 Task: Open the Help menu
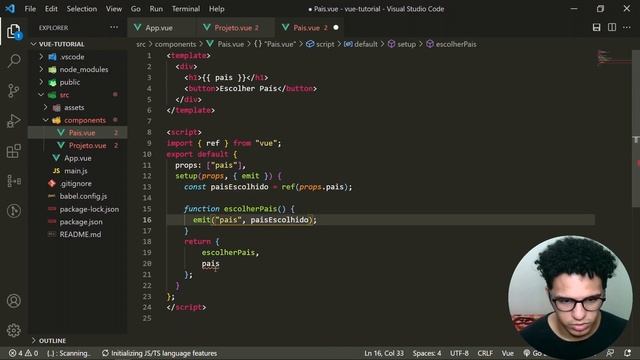click(216, 9)
